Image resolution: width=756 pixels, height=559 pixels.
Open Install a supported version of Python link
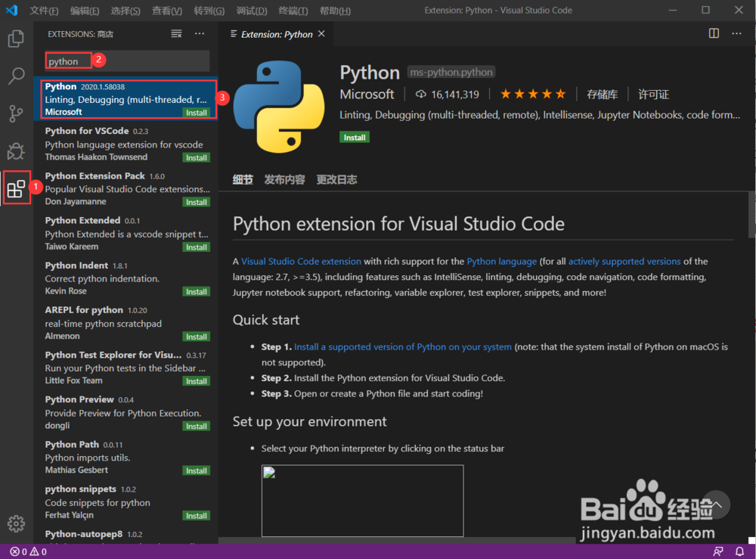click(x=403, y=346)
